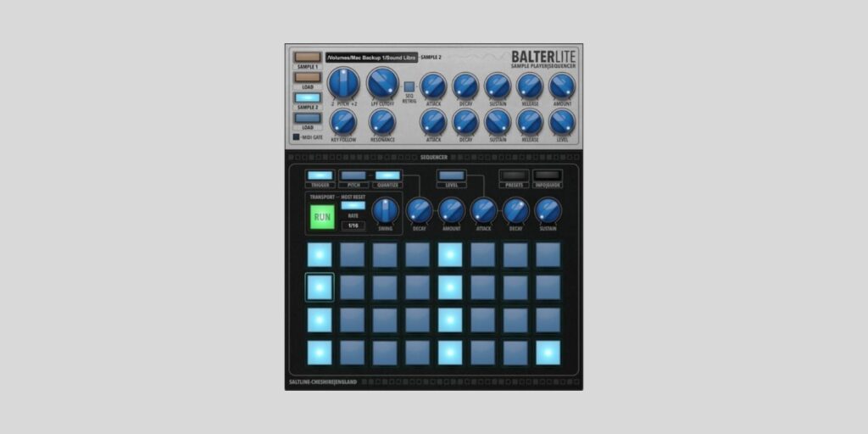Screen dimensions: 868x434
Task: Click the lower-row Sustain knob in sample panel
Action: pyautogui.click(x=498, y=122)
